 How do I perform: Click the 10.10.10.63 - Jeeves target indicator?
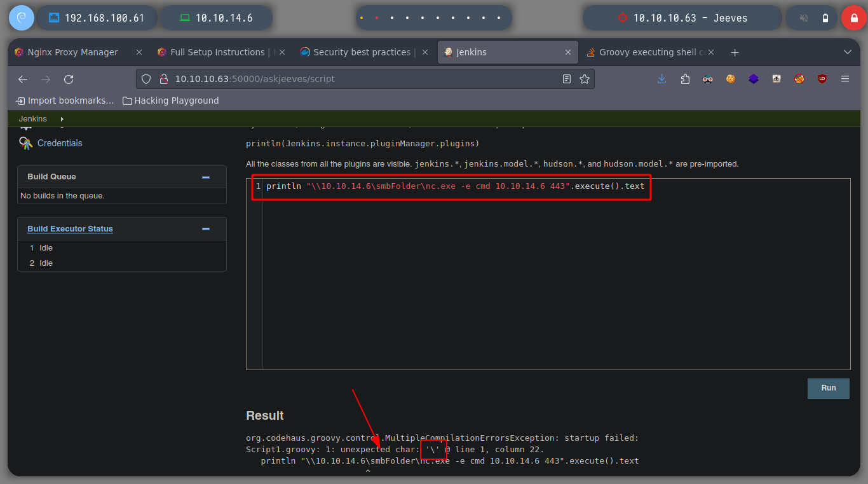click(x=682, y=18)
